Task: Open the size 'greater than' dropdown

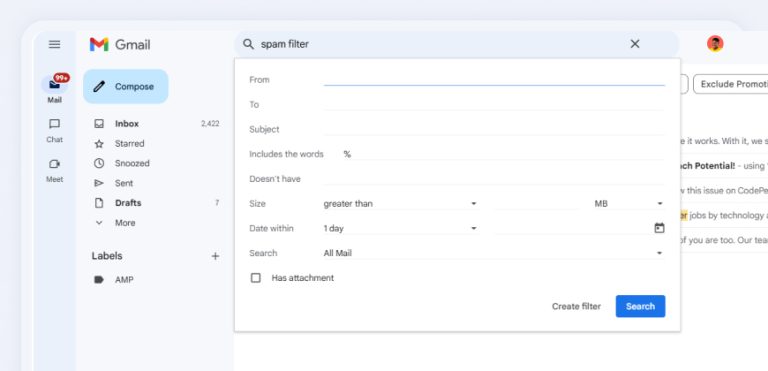Action: coord(400,203)
